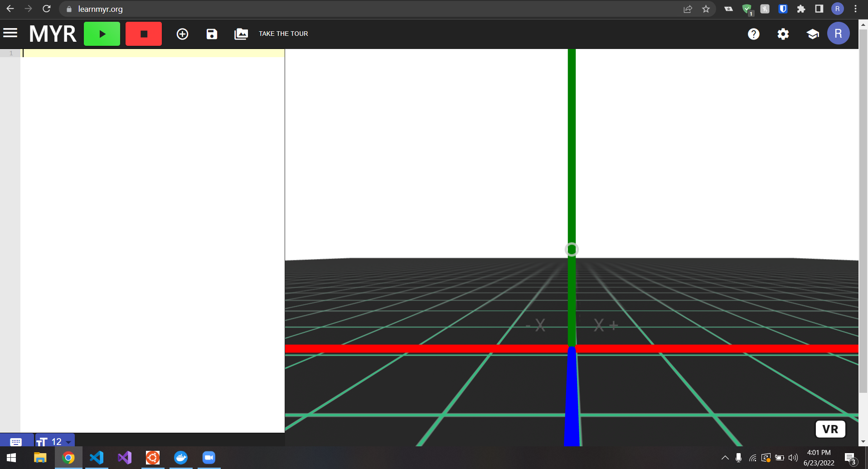Run the scene with the green play button
The height and width of the screenshot is (469, 868).
pyautogui.click(x=102, y=34)
